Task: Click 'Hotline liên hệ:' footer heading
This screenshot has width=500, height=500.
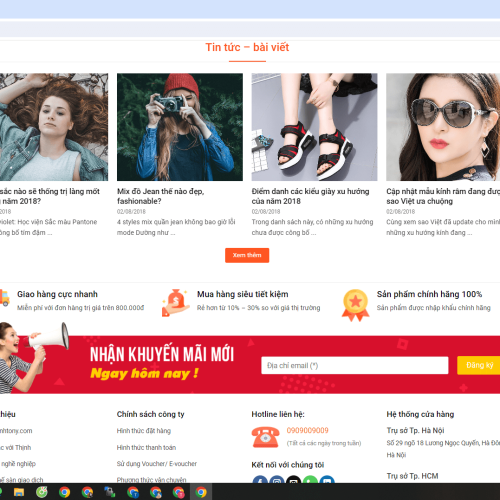Action: click(x=278, y=414)
